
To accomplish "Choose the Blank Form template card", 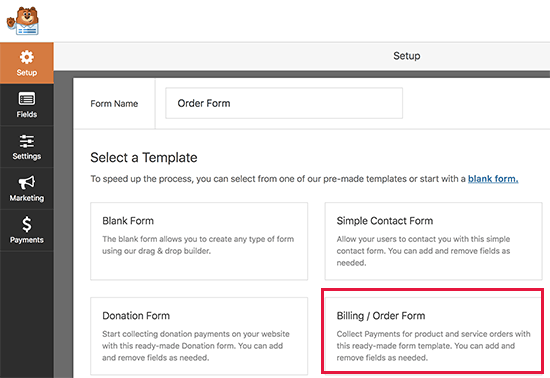I will [199, 241].
